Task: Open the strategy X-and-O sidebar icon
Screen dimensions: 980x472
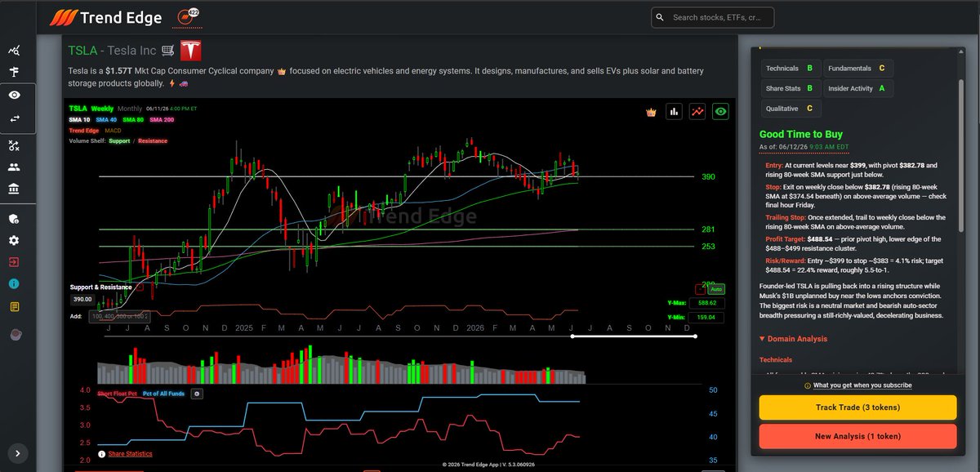Action: (14, 145)
